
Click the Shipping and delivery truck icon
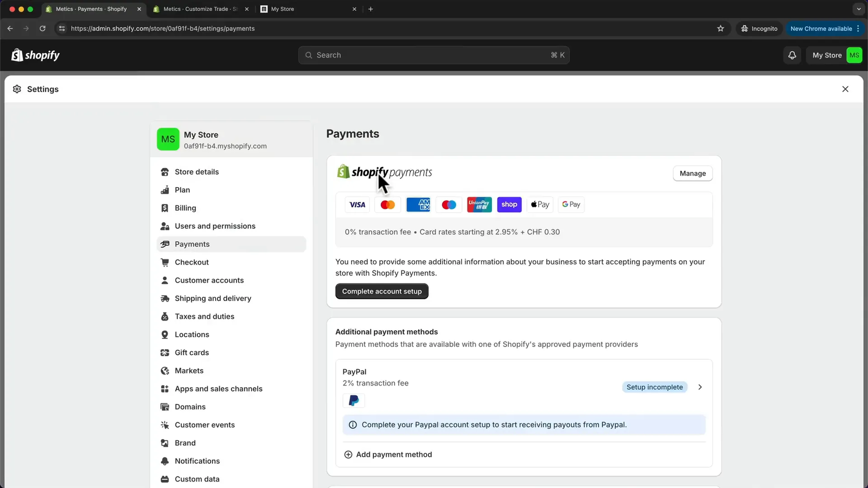165,298
